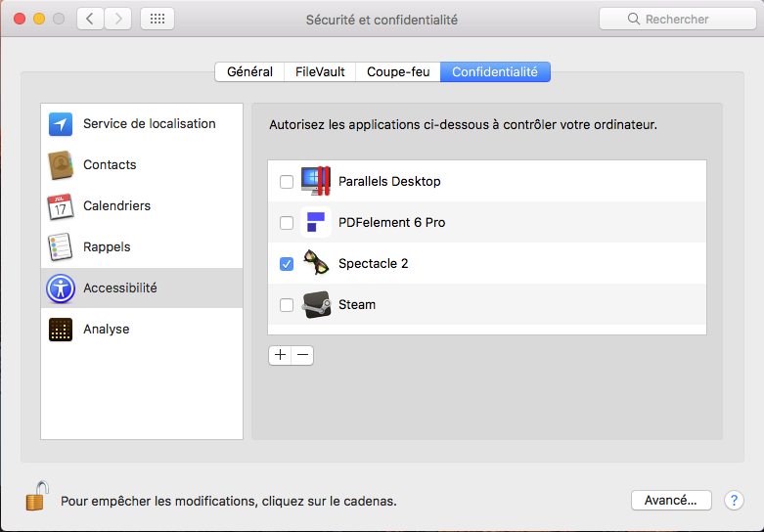Click the Parallels Desktop app icon

pyautogui.click(x=316, y=181)
